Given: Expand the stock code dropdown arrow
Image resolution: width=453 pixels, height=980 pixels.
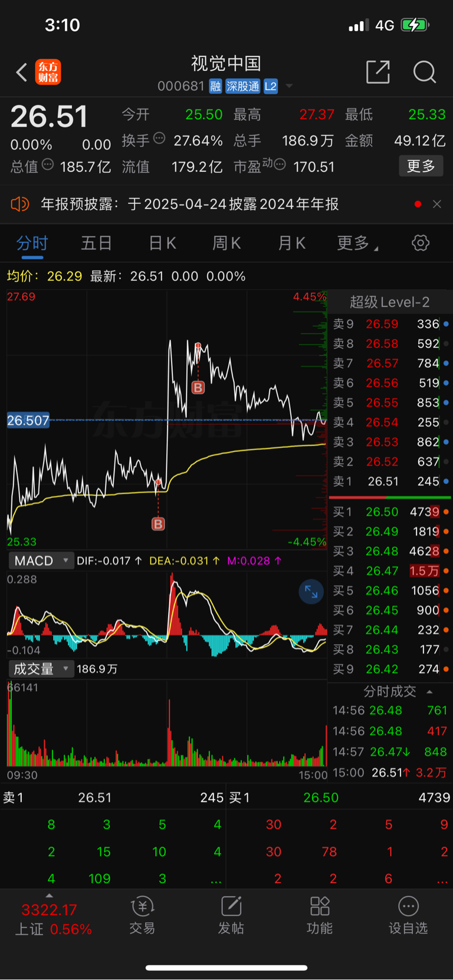Looking at the screenshot, I should coord(289,86).
